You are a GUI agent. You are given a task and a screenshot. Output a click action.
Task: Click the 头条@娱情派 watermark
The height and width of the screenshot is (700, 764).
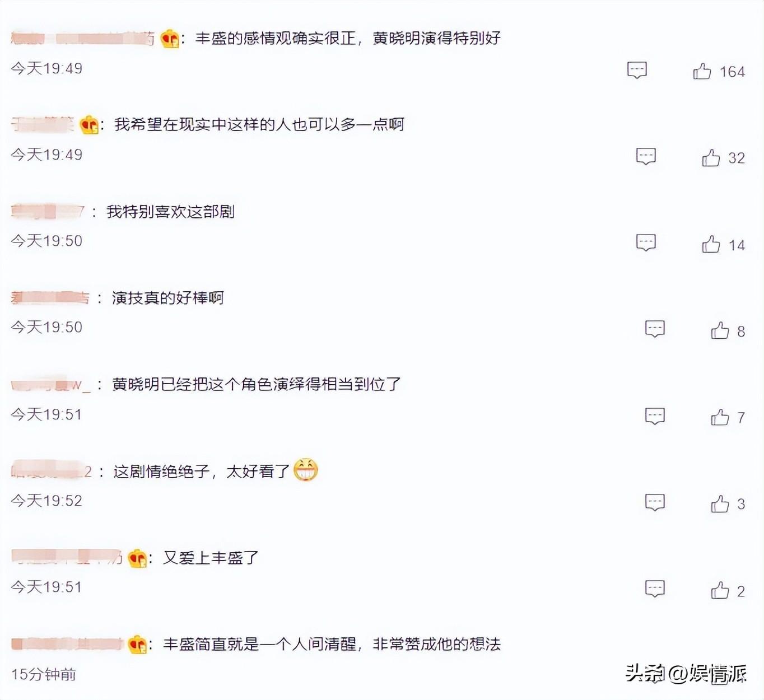pos(686,673)
